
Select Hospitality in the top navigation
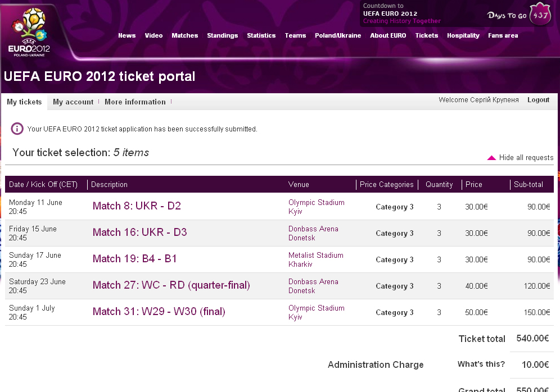[x=463, y=35]
